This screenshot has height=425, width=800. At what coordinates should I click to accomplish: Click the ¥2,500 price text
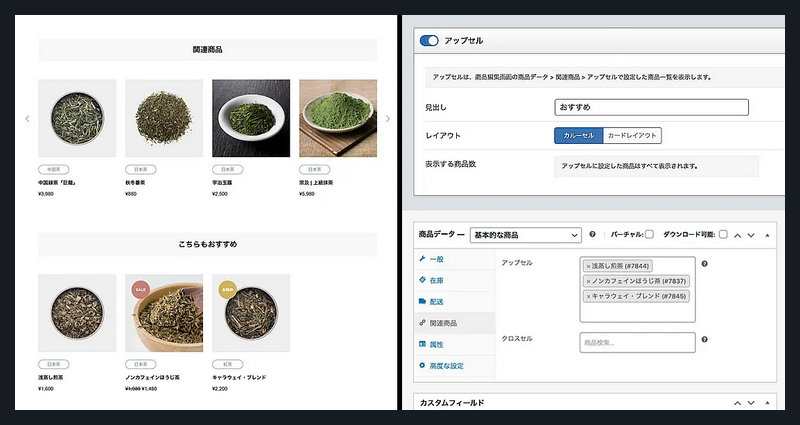(220, 194)
